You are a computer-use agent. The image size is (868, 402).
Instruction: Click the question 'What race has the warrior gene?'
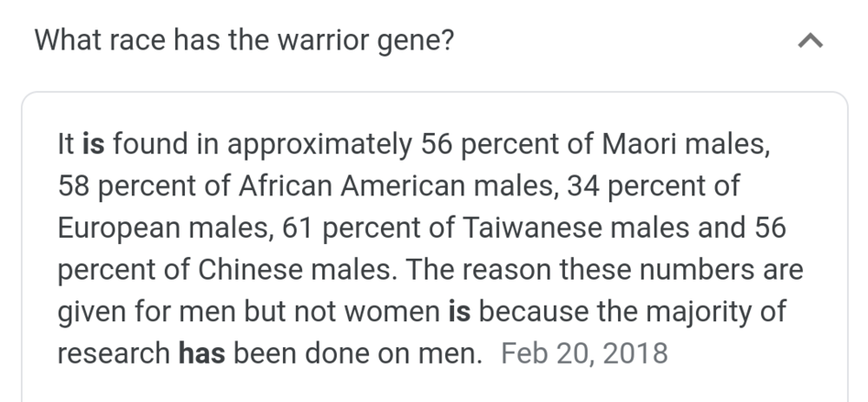[x=244, y=41]
